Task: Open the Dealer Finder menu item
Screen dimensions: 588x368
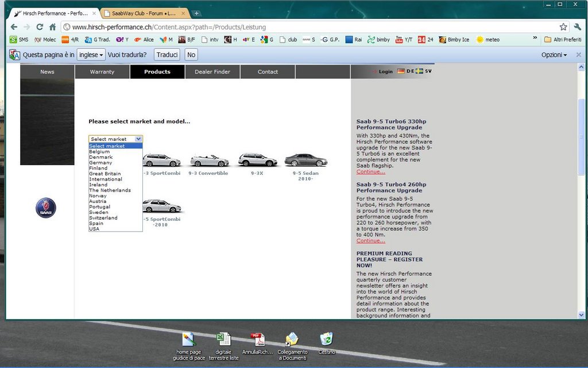Action: tap(212, 72)
